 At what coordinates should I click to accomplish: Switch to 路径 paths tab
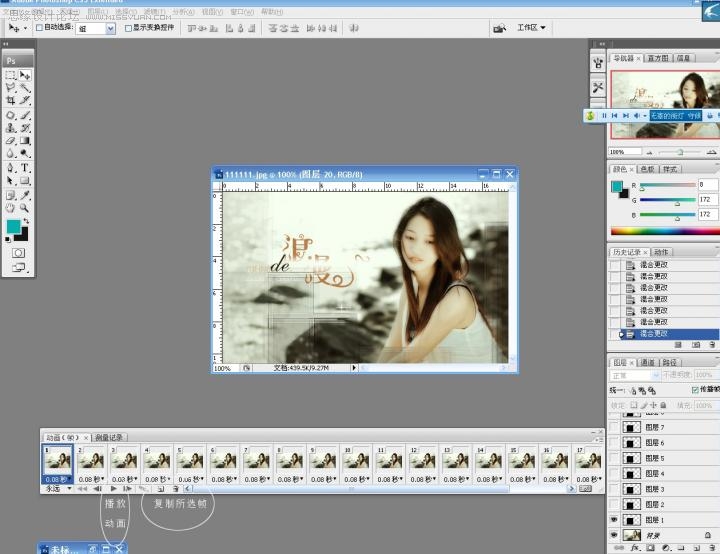669,362
